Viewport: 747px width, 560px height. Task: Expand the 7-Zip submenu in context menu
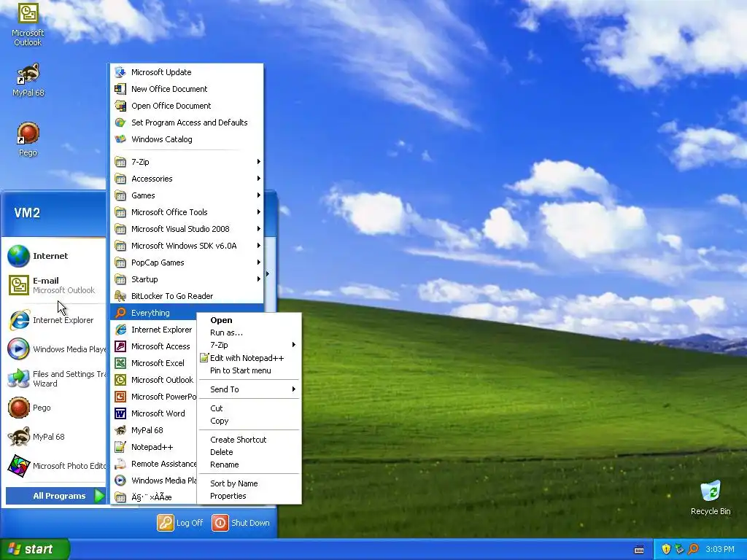click(x=249, y=345)
